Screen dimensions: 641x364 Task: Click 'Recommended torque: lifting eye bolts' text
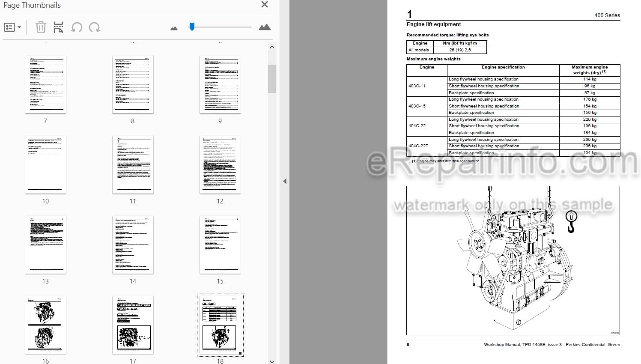tap(447, 35)
